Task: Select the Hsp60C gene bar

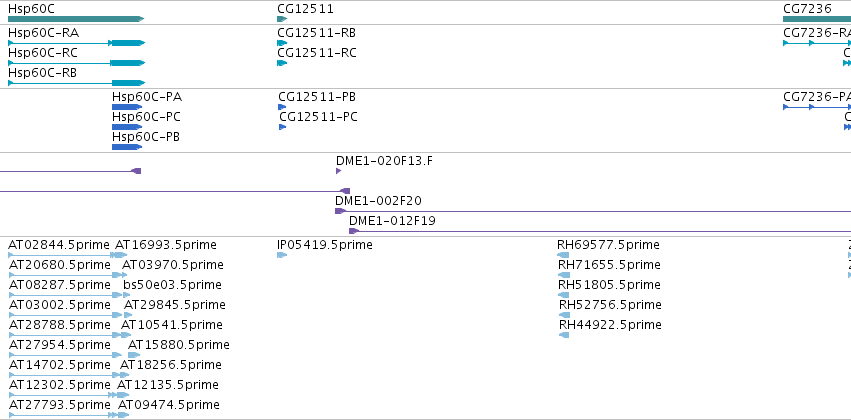Action: pos(76,19)
